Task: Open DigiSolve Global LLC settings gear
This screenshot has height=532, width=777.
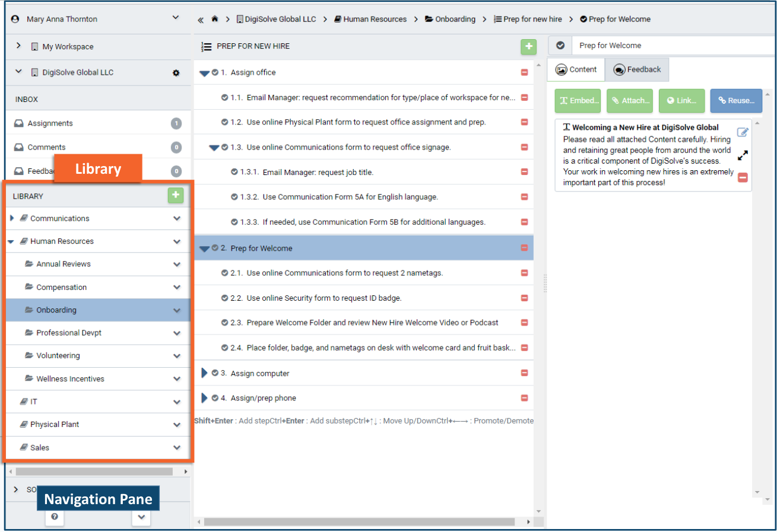Action: click(x=176, y=73)
